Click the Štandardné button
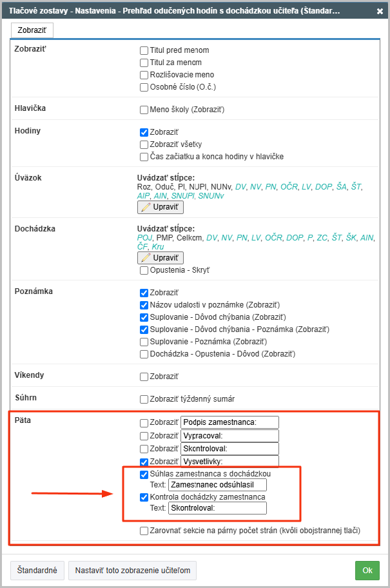Screen dimensions: 390x588 (x=37, y=571)
